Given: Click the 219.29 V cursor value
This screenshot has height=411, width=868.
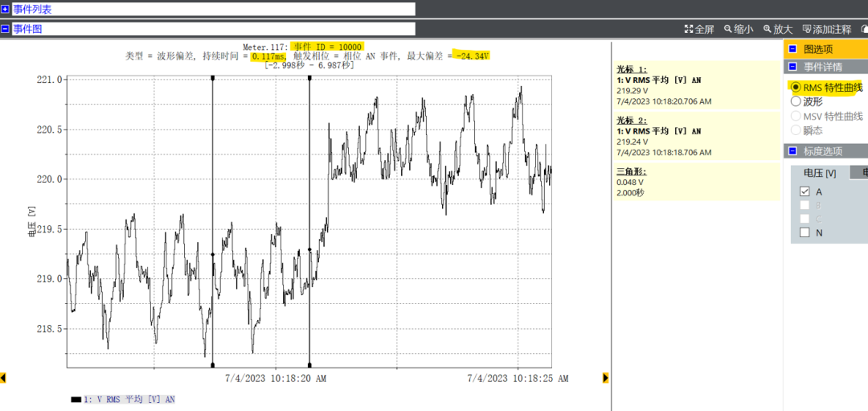Looking at the screenshot, I should click(x=633, y=90).
